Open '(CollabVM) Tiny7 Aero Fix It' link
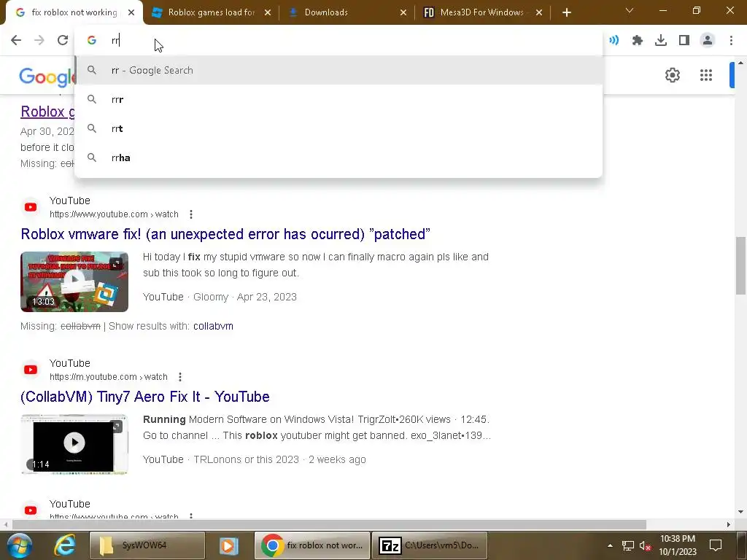 click(145, 397)
